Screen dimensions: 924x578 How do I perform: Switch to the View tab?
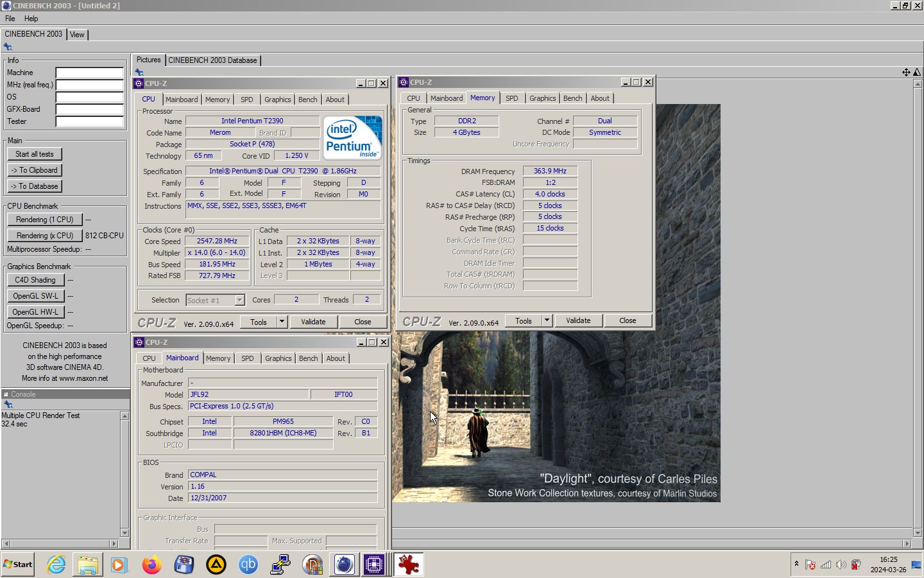coord(77,35)
